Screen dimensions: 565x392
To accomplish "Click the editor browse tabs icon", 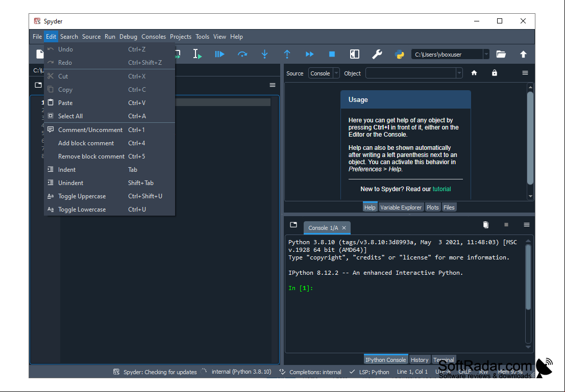I will tap(38, 85).
